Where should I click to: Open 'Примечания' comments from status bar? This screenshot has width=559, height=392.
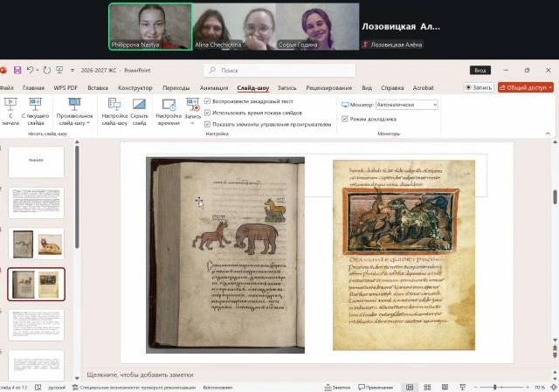click(376, 388)
